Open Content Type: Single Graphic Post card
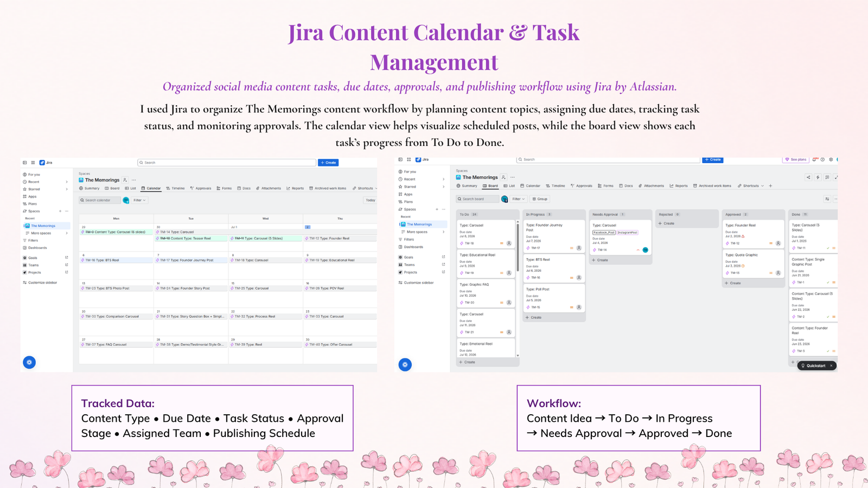 (x=813, y=271)
